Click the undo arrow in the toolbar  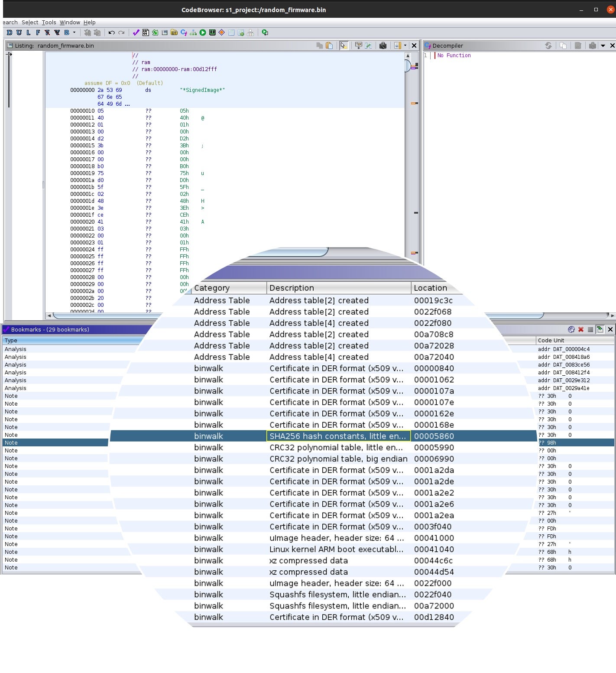[x=111, y=33]
